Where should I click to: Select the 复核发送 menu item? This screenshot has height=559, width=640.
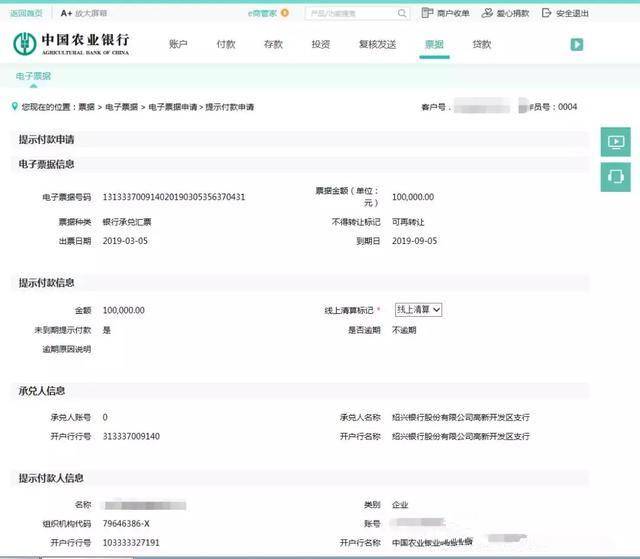coord(378,44)
